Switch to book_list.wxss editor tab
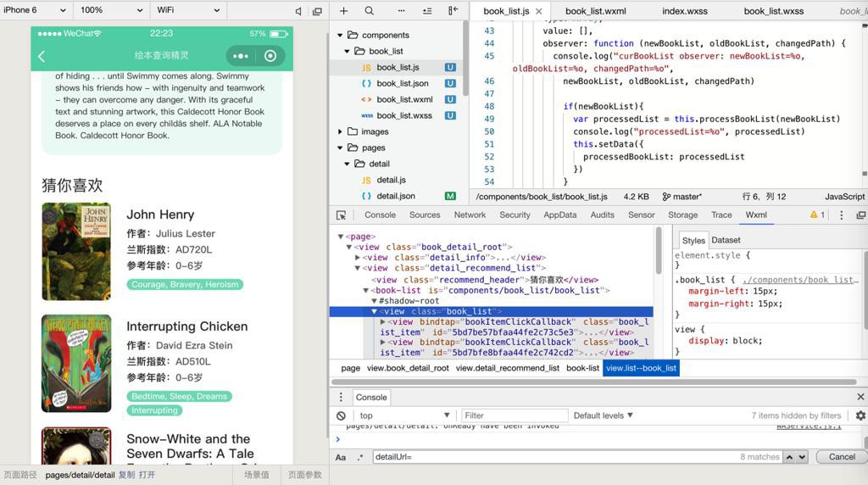The height and width of the screenshot is (485, 868). [773, 11]
